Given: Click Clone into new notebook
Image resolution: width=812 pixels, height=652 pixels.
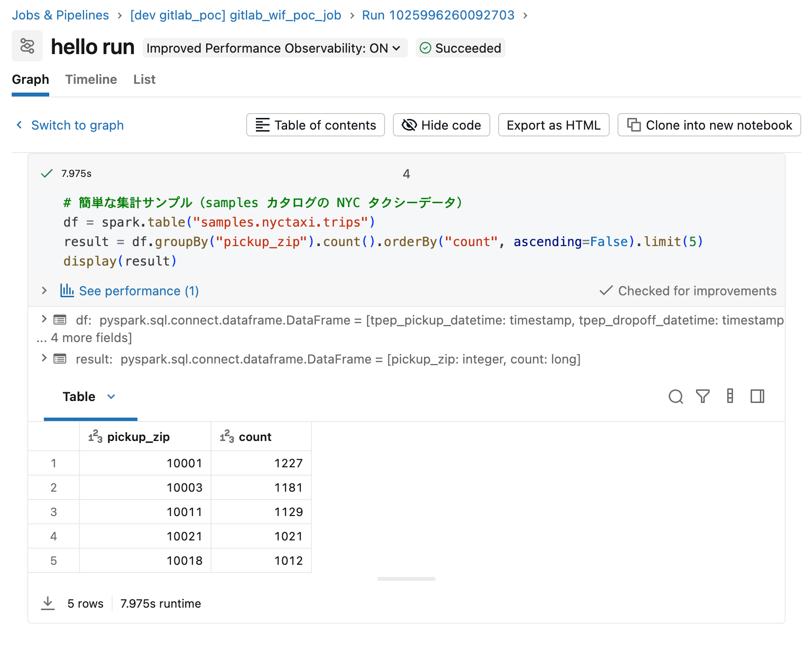Looking at the screenshot, I should pyautogui.click(x=709, y=125).
